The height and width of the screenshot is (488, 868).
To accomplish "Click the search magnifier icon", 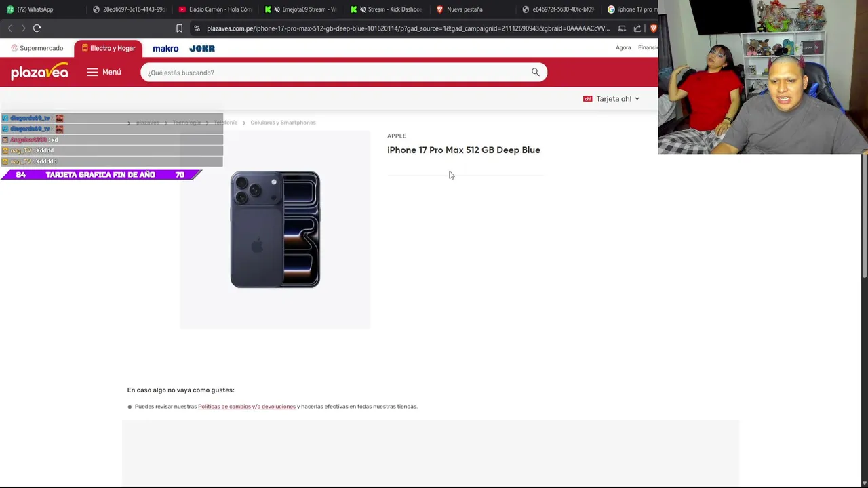I will pyautogui.click(x=536, y=73).
